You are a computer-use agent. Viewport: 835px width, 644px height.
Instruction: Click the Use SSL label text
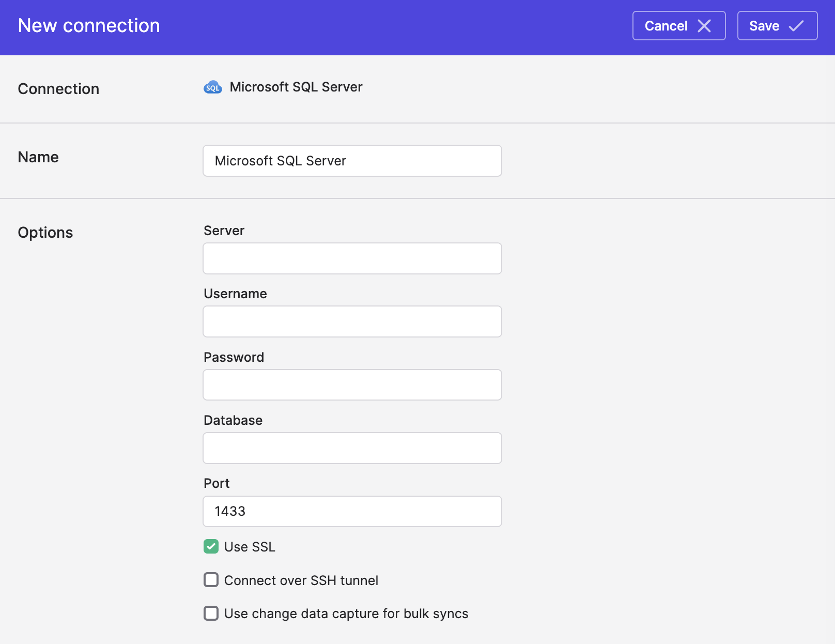pyautogui.click(x=250, y=547)
